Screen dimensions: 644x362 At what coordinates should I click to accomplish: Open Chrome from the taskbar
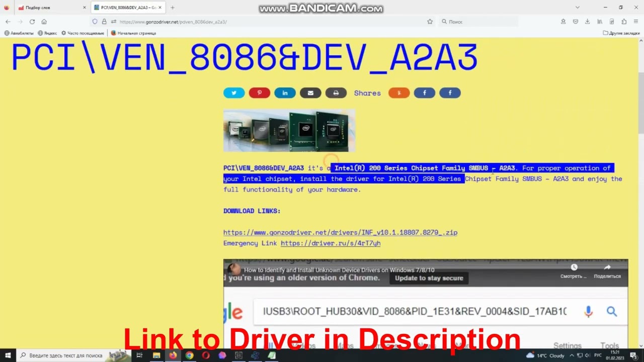[189, 355]
